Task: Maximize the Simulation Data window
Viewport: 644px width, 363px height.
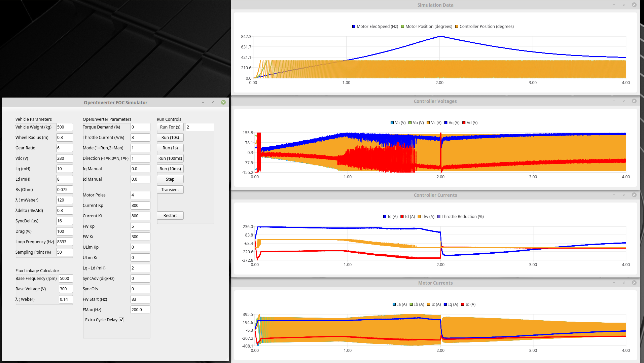Action: pyautogui.click(x=624, y=5)
